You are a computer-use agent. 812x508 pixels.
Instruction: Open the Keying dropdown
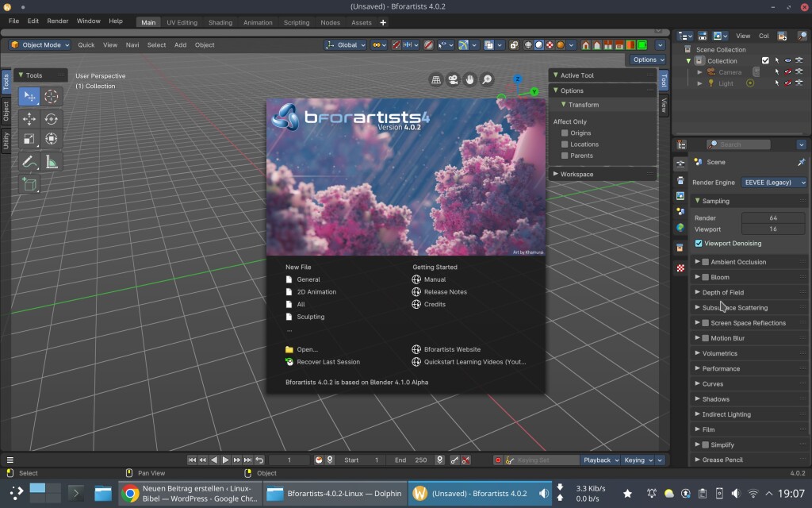pyautogui.click(x=638, y=460)
